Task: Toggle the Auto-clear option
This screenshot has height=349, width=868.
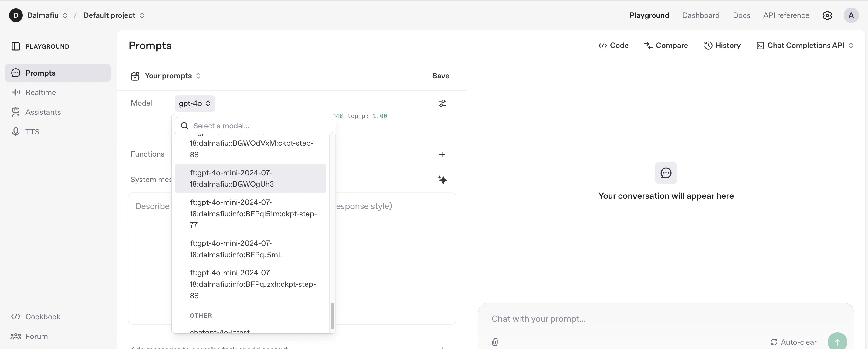Action: point(794,342)
